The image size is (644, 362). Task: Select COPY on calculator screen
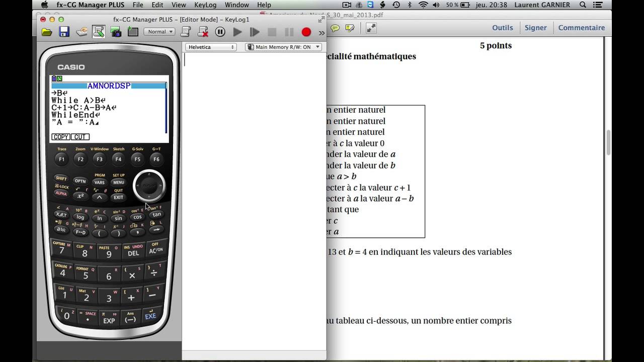click(61, 137)
